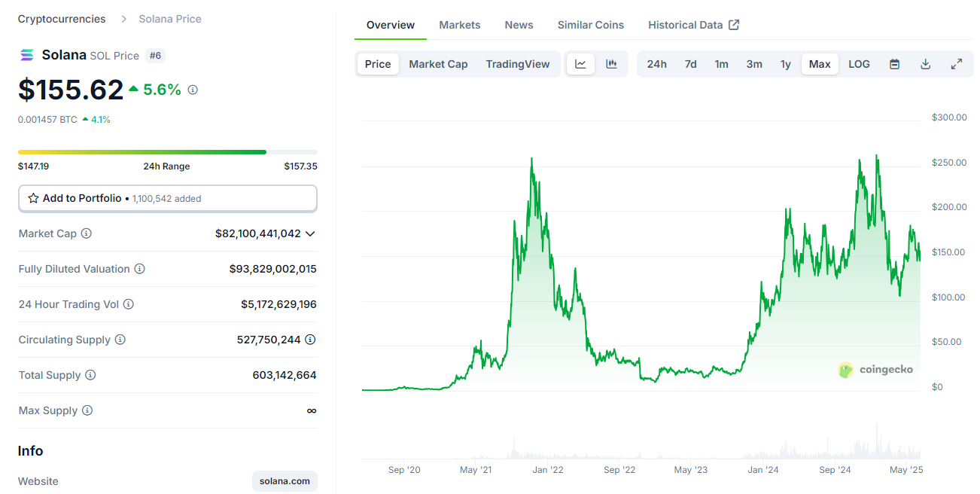
Task: Switch to candlestick chart icon
Action: pyautogui.click(x=612, y=64)
